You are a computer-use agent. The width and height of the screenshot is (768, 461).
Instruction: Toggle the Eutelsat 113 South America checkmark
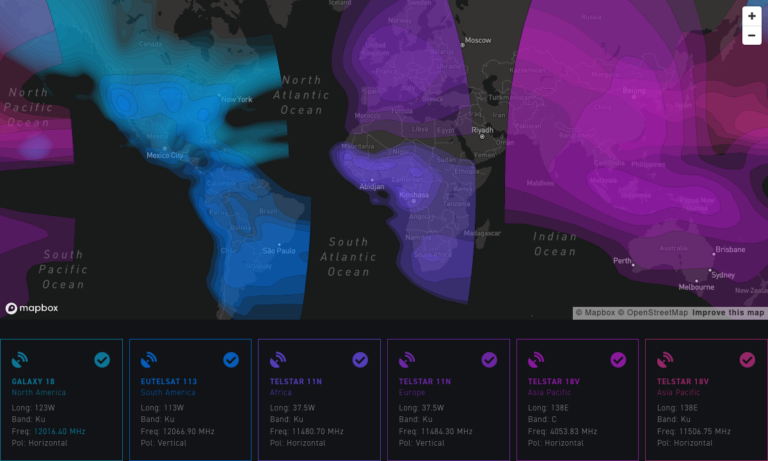[231, 360]
